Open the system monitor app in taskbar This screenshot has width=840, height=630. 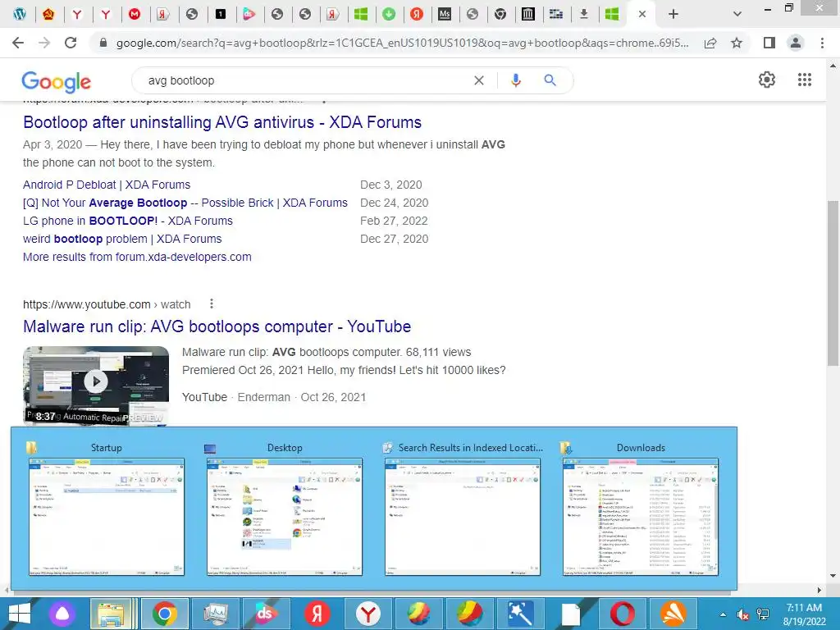[216, 614]
